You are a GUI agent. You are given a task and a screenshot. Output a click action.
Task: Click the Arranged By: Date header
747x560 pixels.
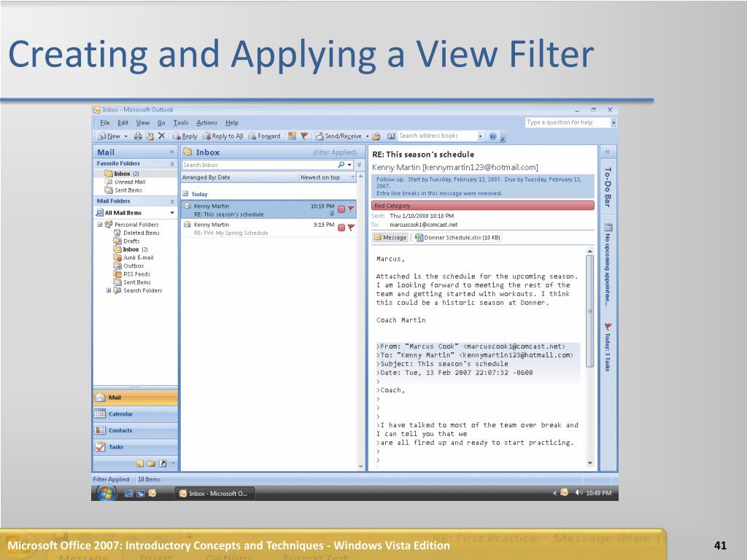point(239,177)
